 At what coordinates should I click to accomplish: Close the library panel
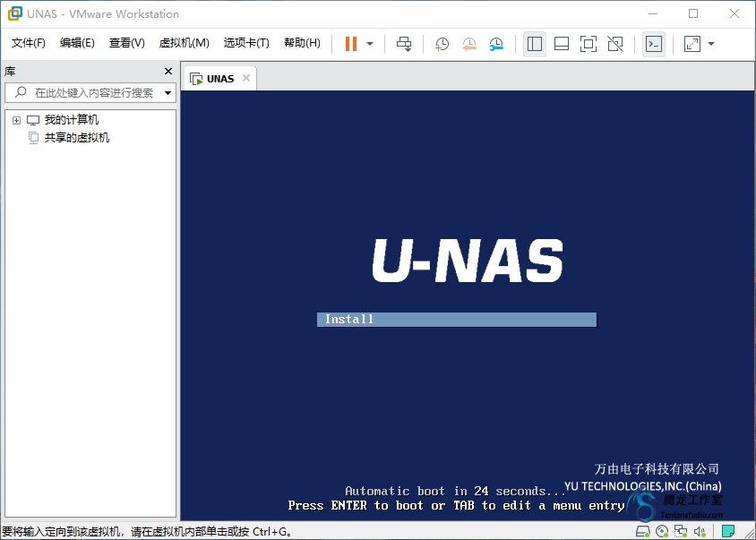pyautogui.click(x=168, y=72)
